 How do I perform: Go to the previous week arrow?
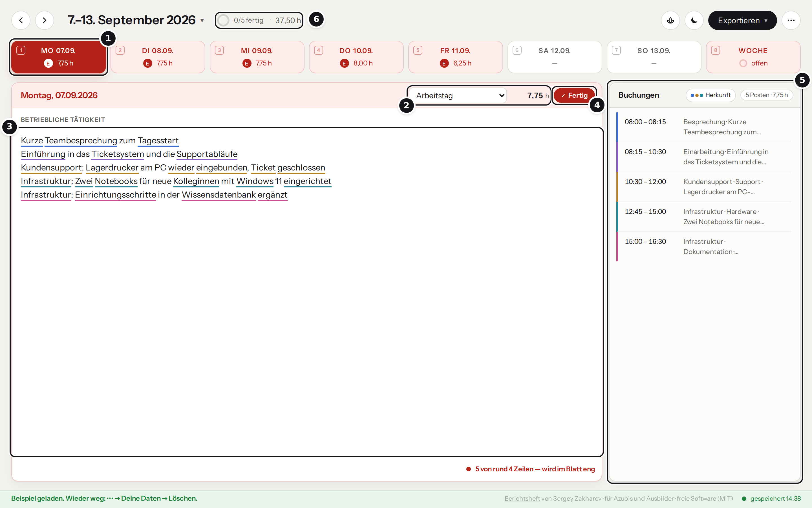(21, 21)
